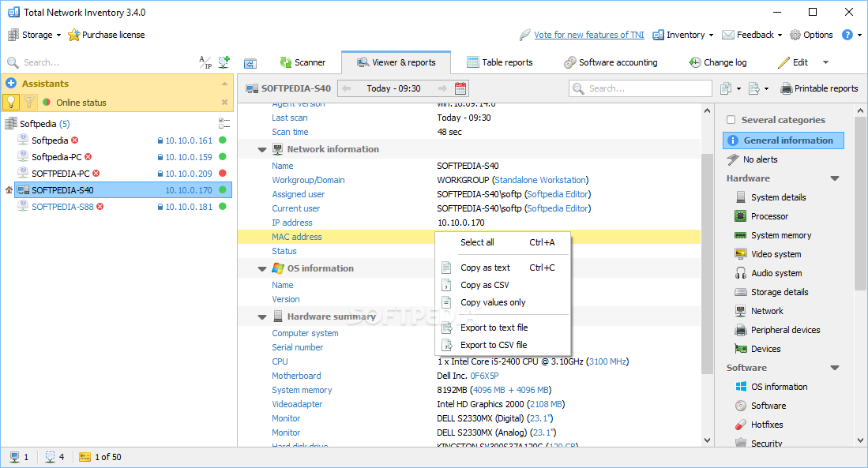Click the red status dot for 10.10.0.209
Screen dimensions: 868x468
tap(223, 173)
